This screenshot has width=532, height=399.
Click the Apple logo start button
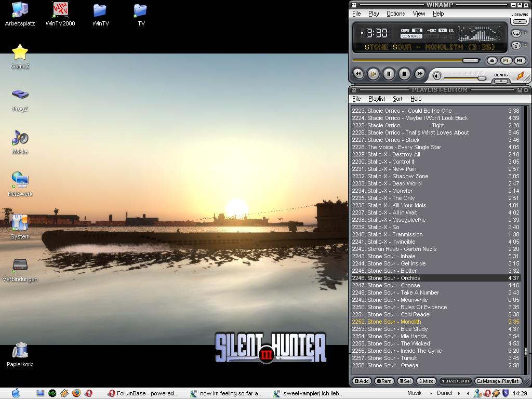point(16,393)
